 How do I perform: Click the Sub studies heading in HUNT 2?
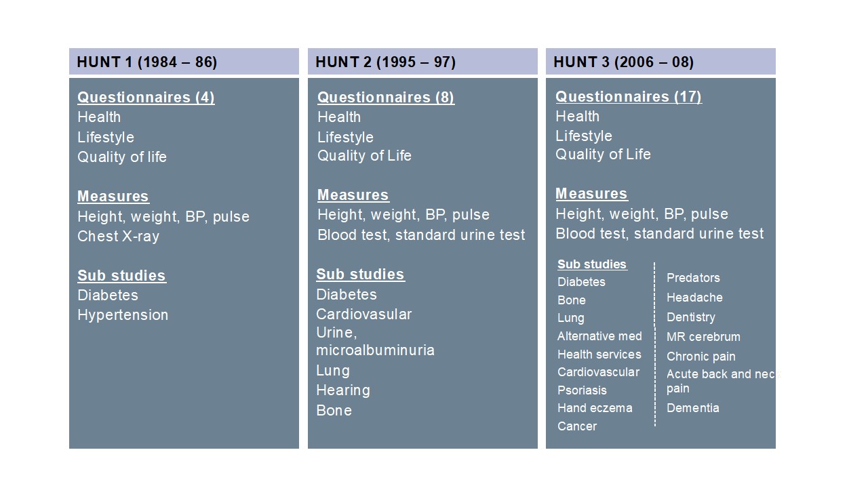click(360, 274)
